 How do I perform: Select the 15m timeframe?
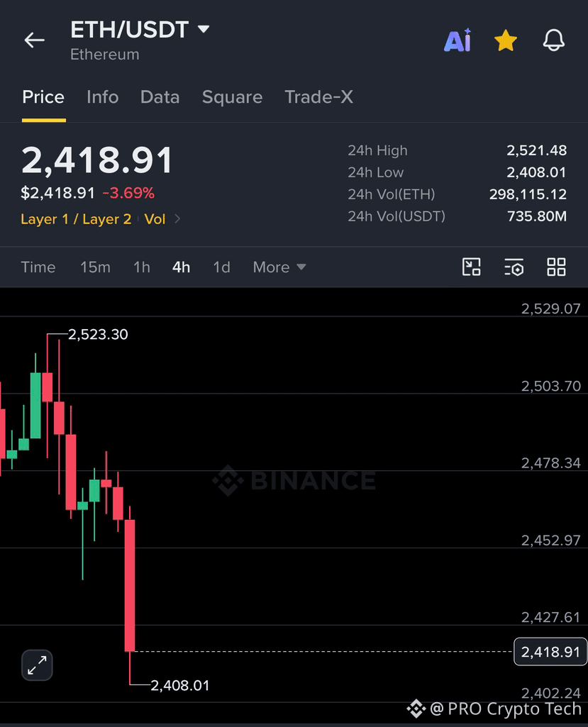pos(95,267)
